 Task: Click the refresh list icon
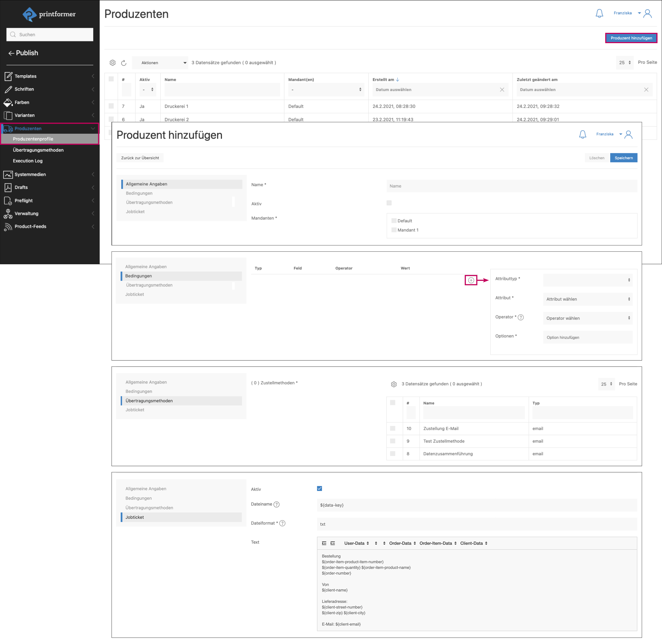coord(124,62)
